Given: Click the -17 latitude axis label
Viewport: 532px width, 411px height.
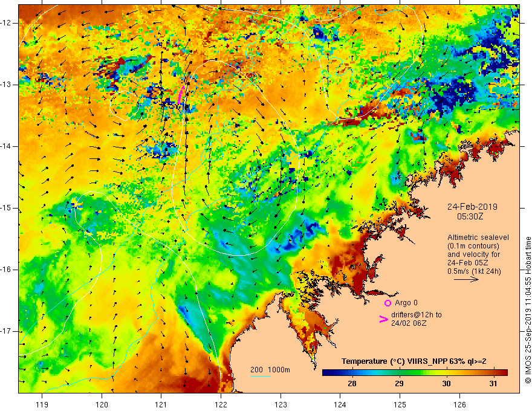Looking at the screenshot, I should (x=6, y=331).
